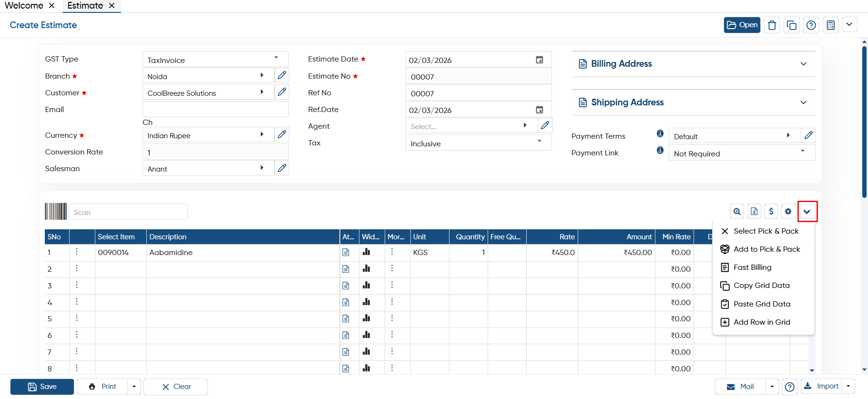Choose Copy Grid Data menu entry

(761, 286)
